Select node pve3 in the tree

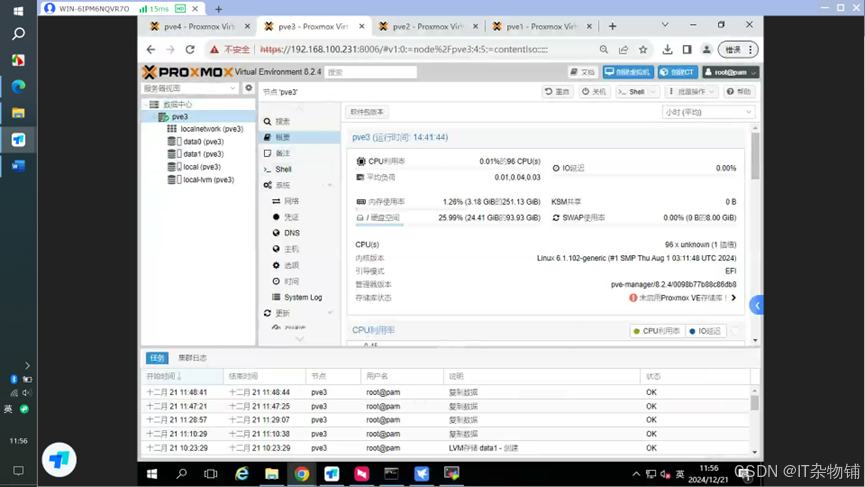180,117
